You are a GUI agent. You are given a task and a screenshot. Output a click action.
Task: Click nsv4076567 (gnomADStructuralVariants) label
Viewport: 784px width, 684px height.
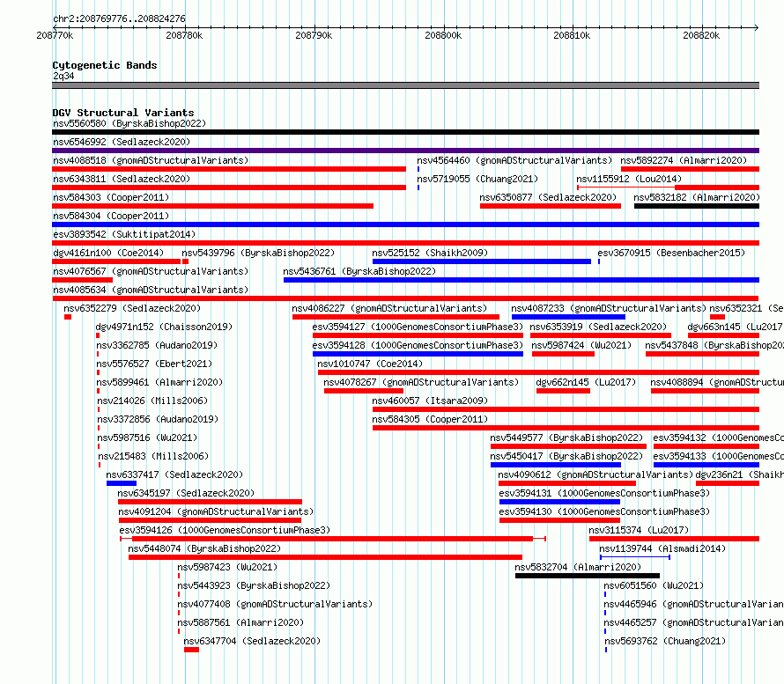point(151,271)
